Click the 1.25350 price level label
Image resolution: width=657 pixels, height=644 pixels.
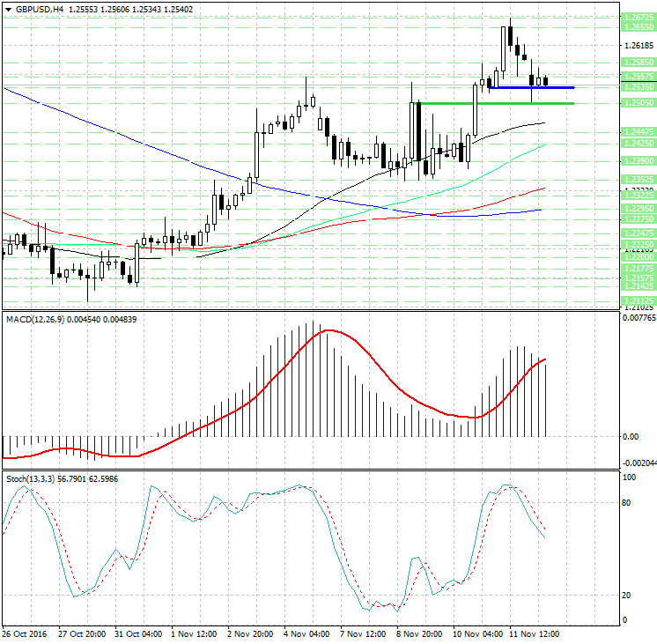637,87
